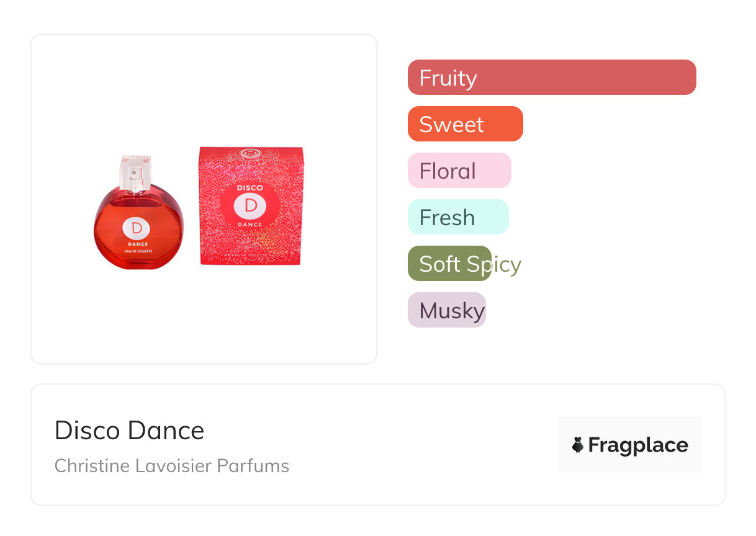
Task: Click the D emblem on the perfume box
Action: point(251,205)
